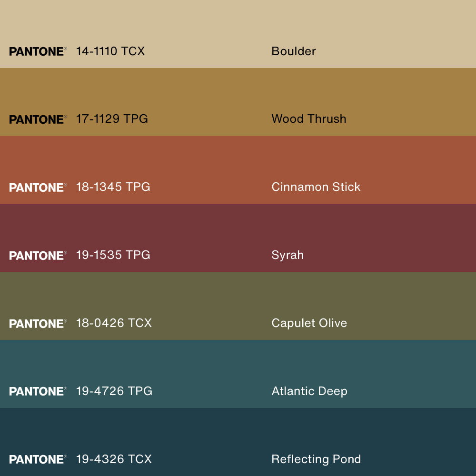This screenshot has height=476, width=476.
Task: Click the color code 14-1110 TCX
Action: (110, 51)
